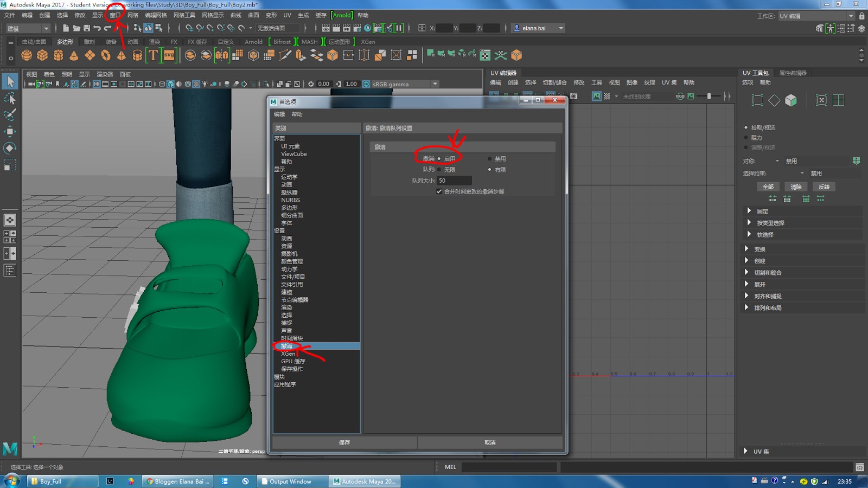Click the polygon cylinder shelf icon
This screenshot has width=868, height=488.
click(58, 55)
